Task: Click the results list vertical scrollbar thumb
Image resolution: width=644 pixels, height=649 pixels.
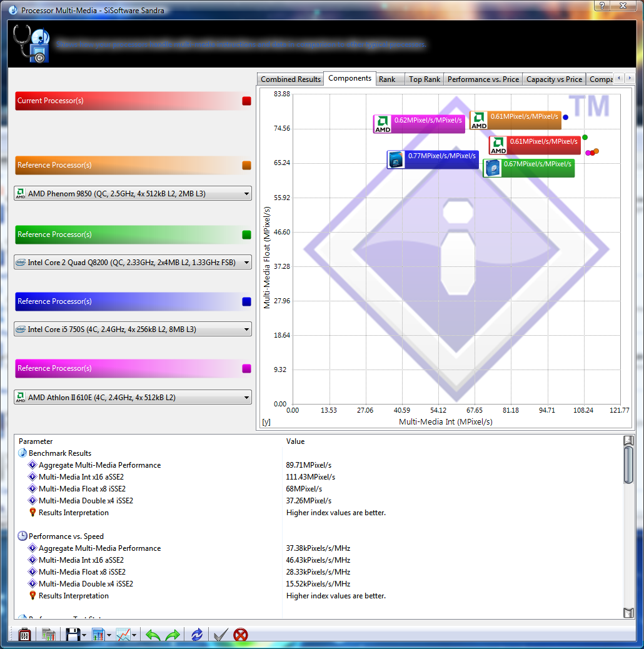Action: point(628,465)
